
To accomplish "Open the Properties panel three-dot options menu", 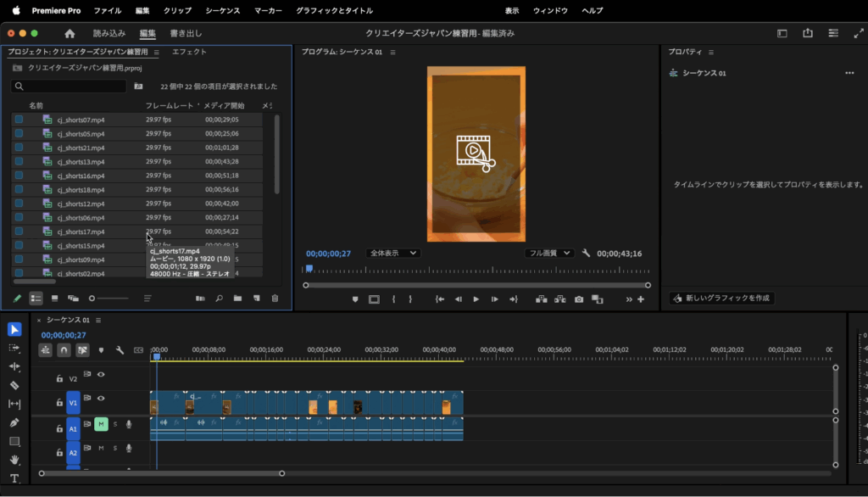I will click(849, 73).
